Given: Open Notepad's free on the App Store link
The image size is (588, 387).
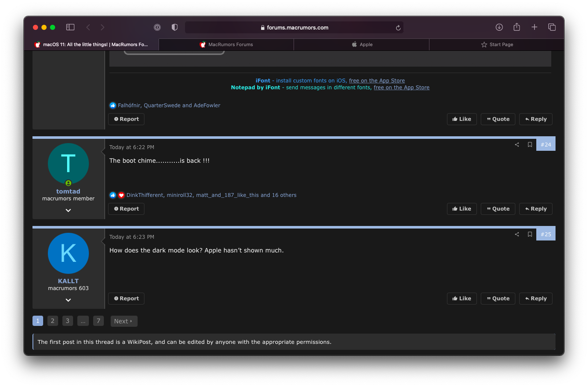Looking at the screenshot, I should [x=402, y=87].
